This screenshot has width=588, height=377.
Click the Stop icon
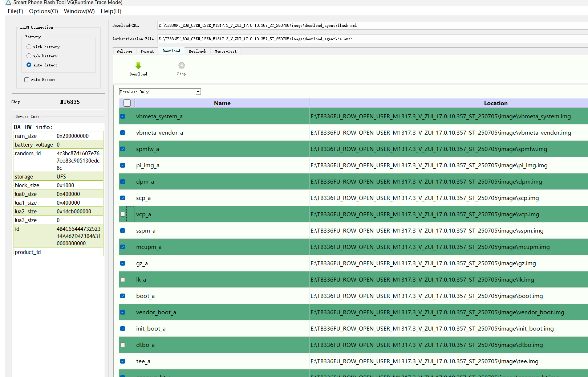coord(182,65)
